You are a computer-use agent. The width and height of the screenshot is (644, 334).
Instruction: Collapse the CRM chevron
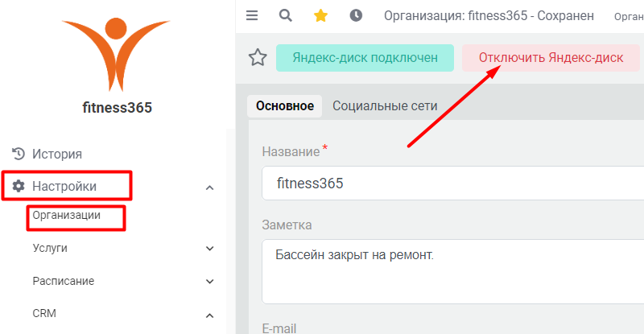[x=209, y=315]
